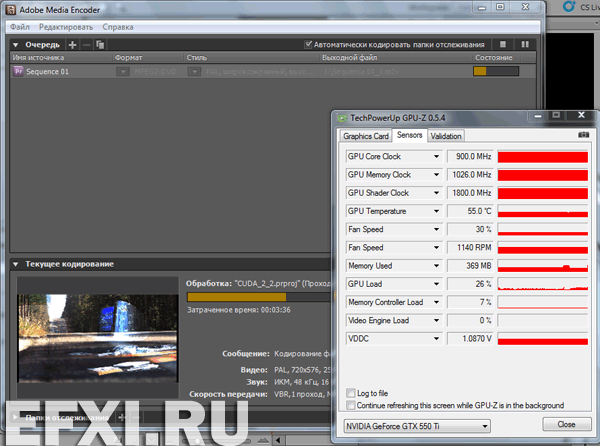Click the Выходной файл column header

[x=396, y=58]
